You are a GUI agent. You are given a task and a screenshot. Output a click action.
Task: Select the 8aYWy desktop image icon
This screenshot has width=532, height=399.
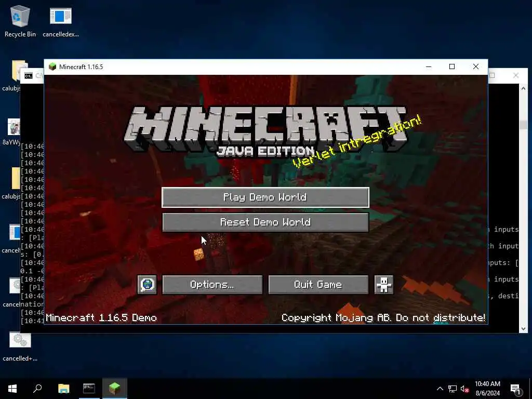tap(13, 131)
